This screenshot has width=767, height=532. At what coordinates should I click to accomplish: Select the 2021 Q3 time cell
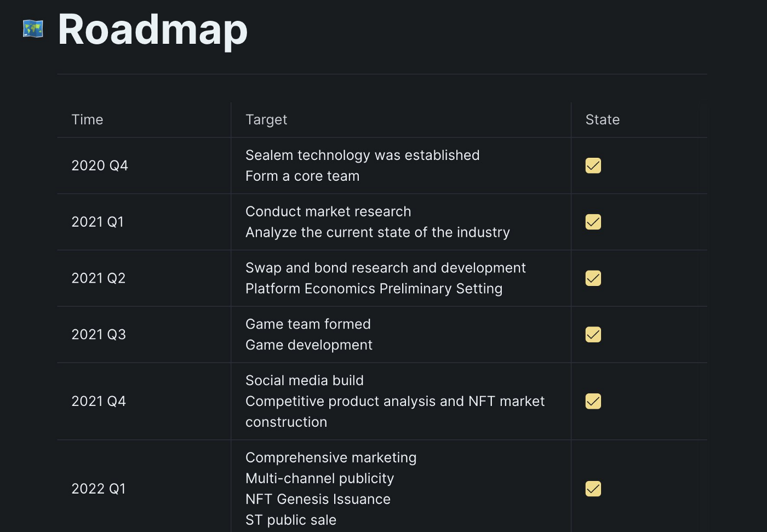click(x=99, y=335)
